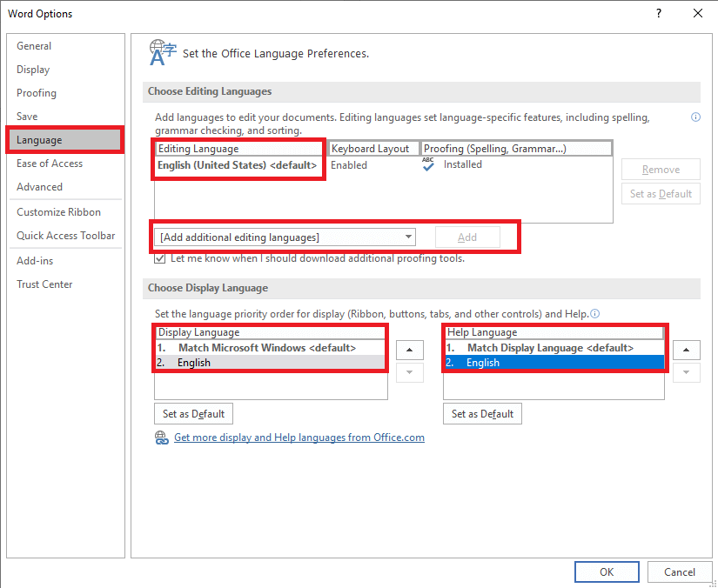Move display language down with arrow button

click(409, 372)
